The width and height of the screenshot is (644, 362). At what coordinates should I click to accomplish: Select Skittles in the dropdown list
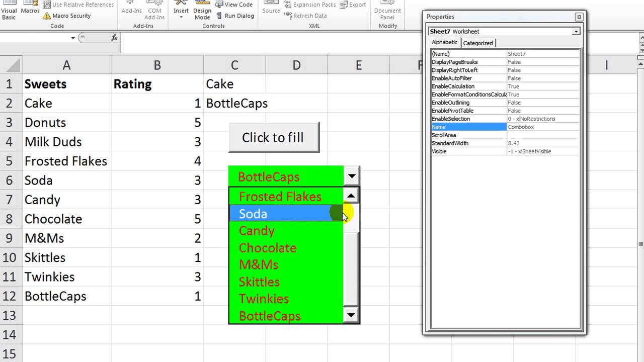click(286, 282)
